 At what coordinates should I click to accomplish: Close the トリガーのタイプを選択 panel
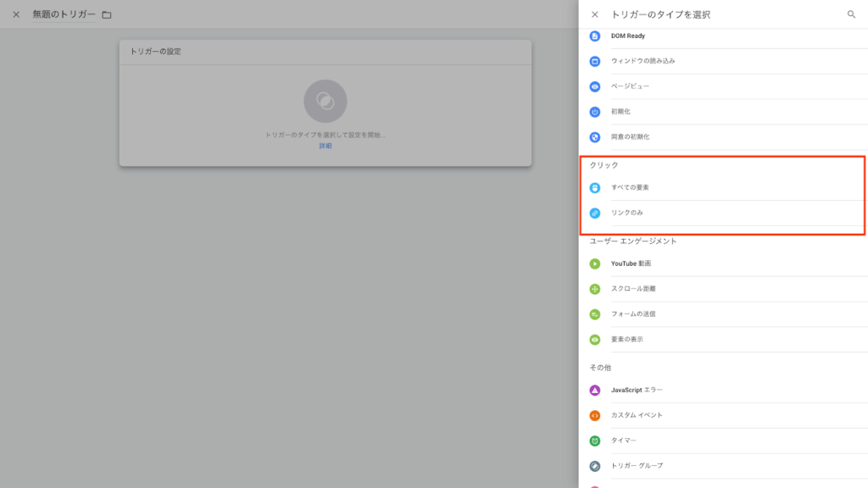[594, 14]
